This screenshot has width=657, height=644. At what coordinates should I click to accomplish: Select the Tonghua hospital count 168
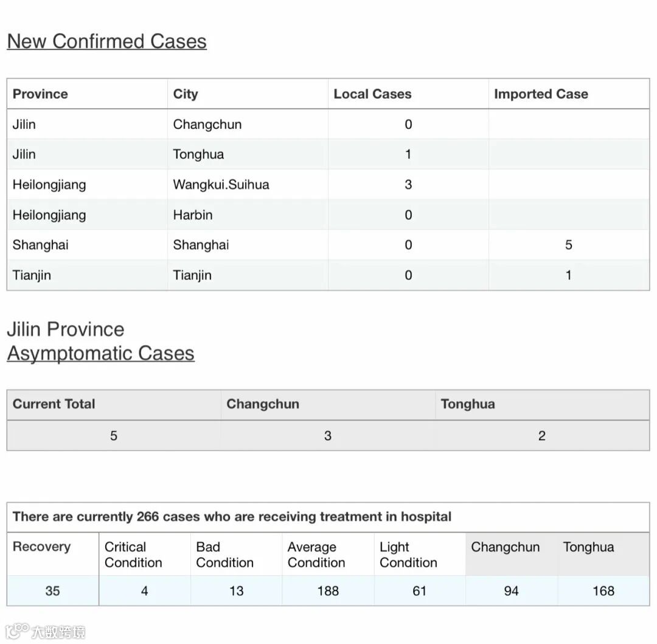(x=603, y=591)
